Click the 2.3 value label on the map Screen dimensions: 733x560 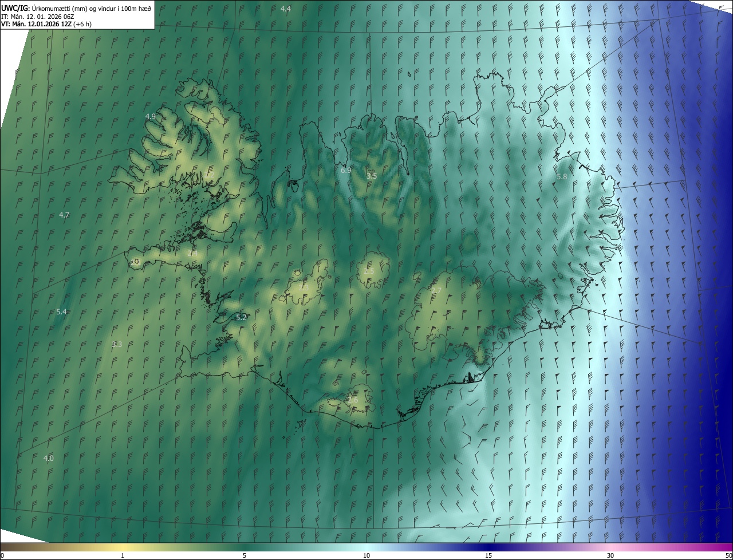pyautogui.click(x=302, y=287)
